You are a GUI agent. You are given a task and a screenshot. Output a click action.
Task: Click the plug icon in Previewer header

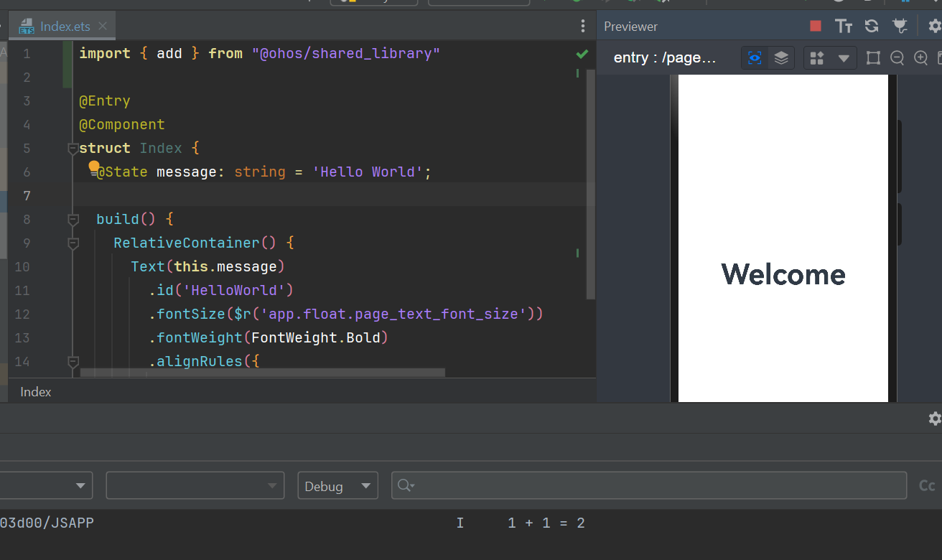click(900, 27)
